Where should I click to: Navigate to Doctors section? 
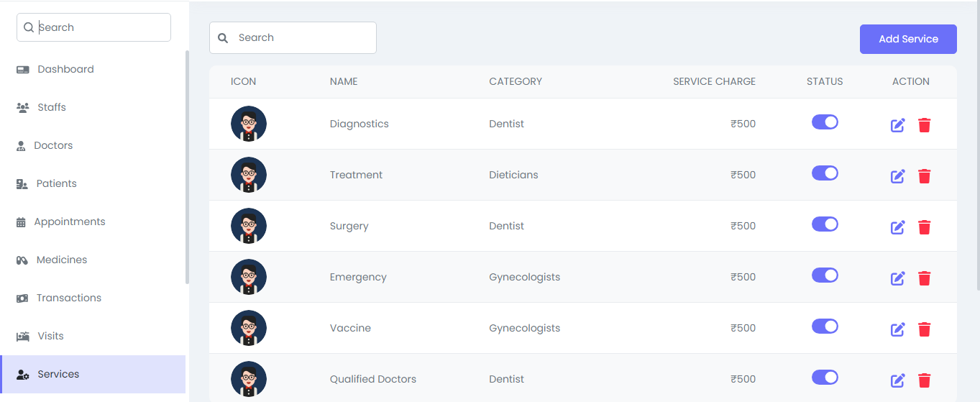tap(53, 145)
